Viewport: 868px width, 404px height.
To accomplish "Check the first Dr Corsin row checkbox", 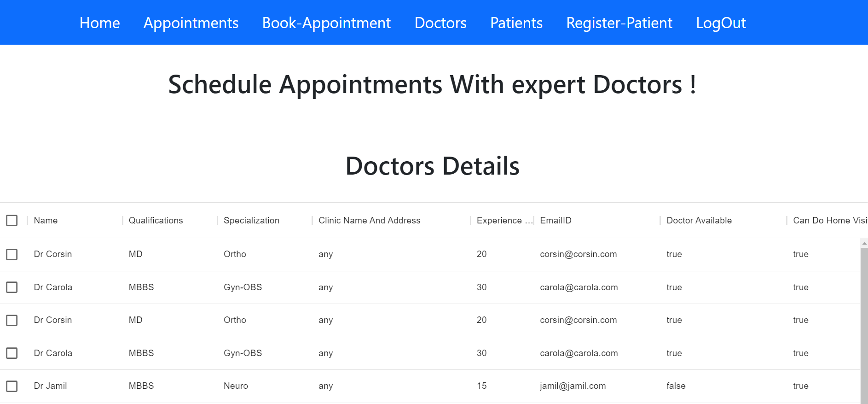I will (x=12, y=254).
